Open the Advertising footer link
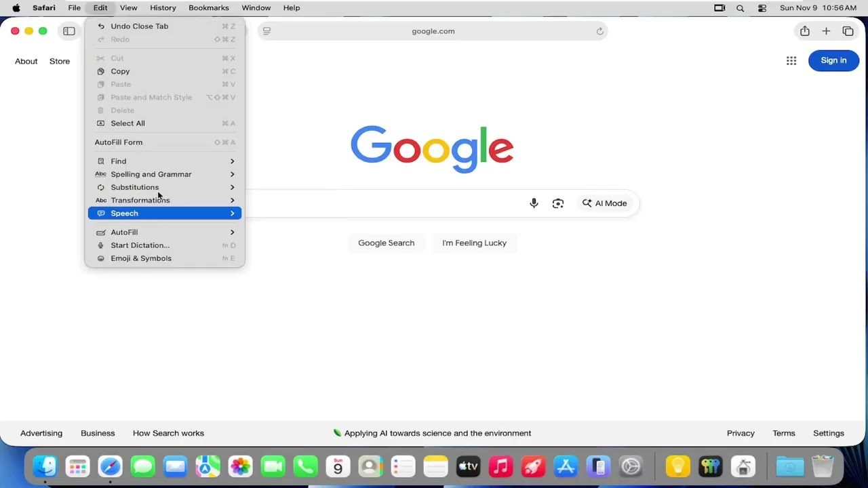868x488 pixels. [x=41, y=433]
